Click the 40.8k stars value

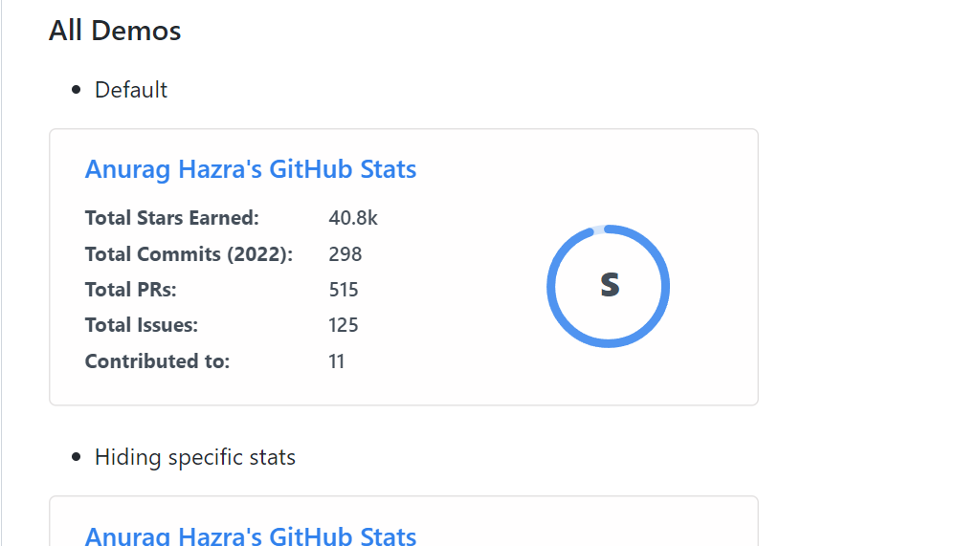(x=353, y=217)
